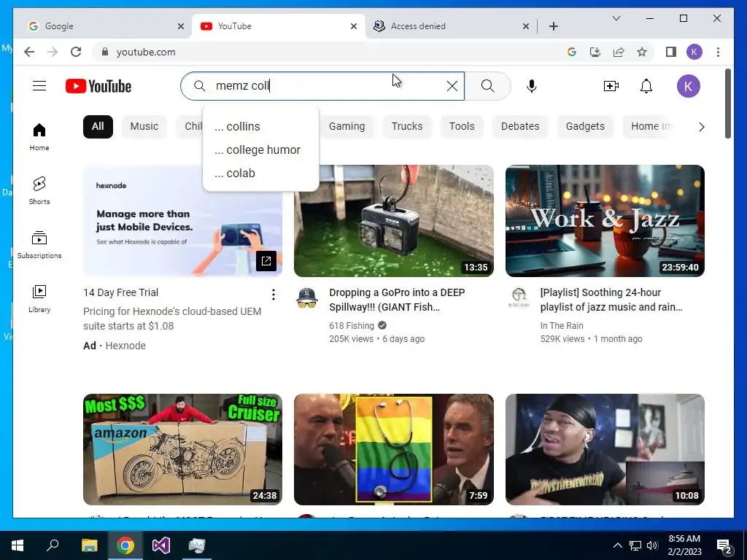Open the 618 Fishing channel avatar
Image resolution: width=747 pixels, height=560 pixels.
(307, 297)
